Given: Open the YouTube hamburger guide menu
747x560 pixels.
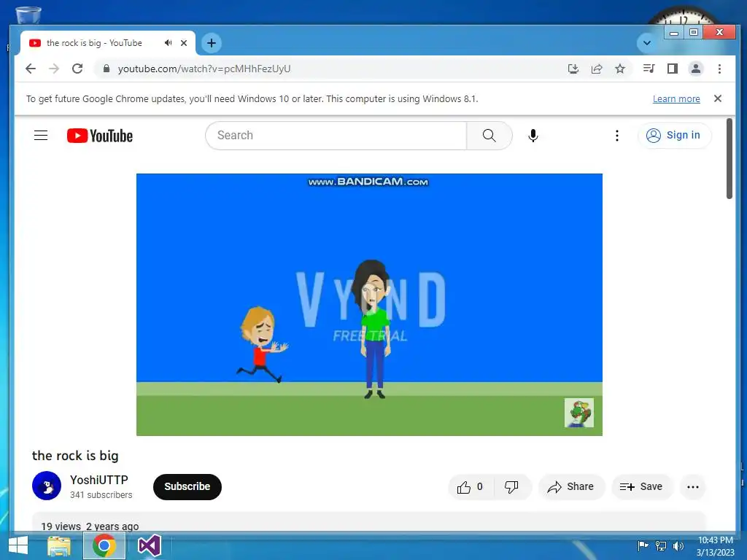Looking at the screenshot, I should click(41, 136).
